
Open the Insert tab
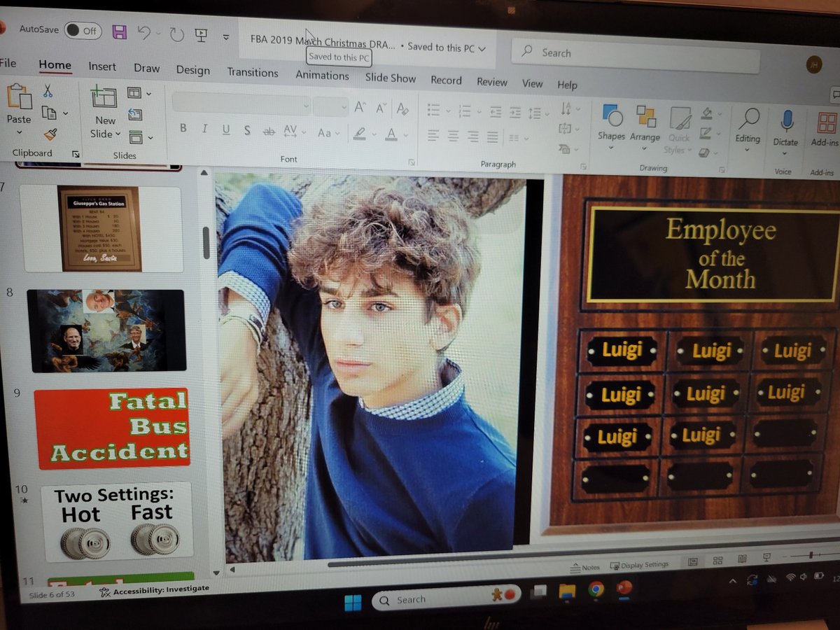102,66
